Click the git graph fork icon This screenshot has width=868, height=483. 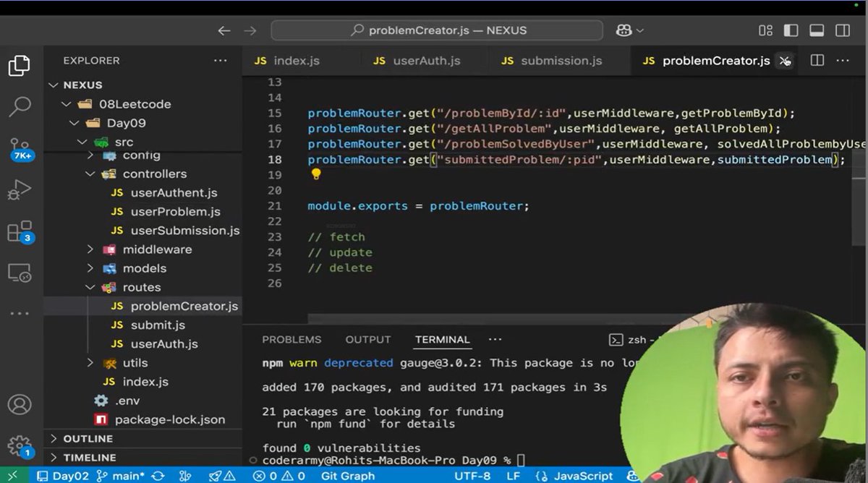[x=185, y=476]
